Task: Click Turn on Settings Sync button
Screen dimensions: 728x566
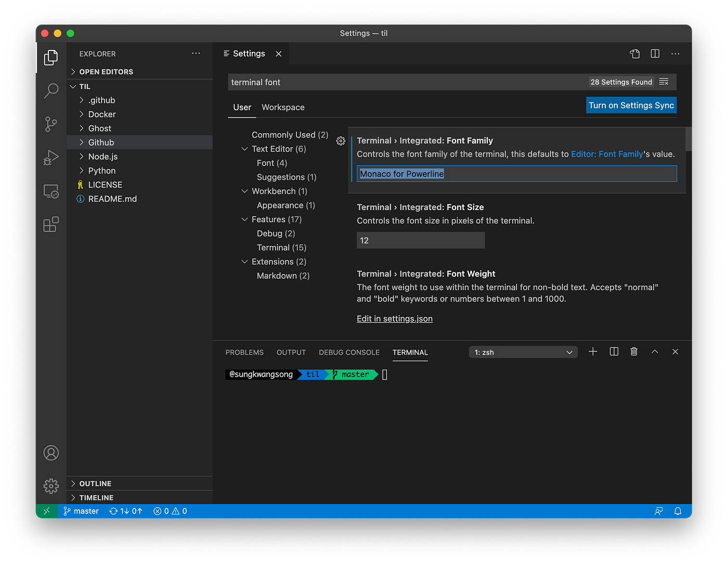Action: tap(631, 105)
